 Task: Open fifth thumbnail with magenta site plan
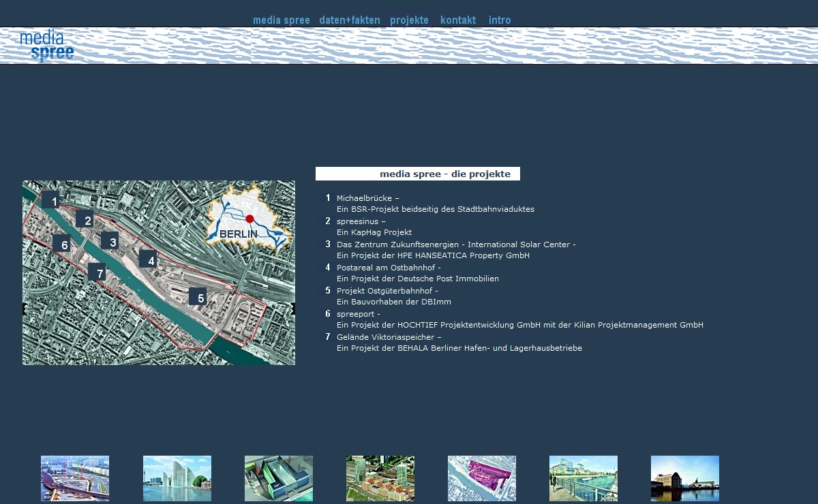click(x=482, y=478)
